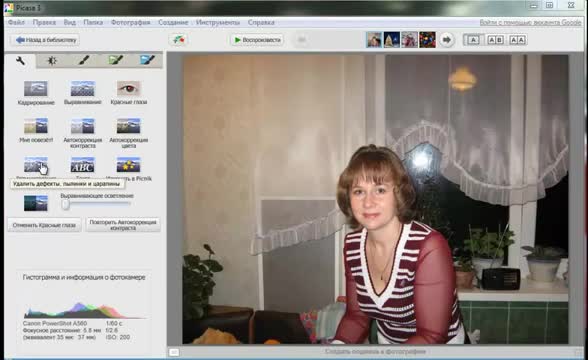Screen dimensions: 588x360
Task: Click the Picasa 3 title bar icon
Action: pos(9,8)
